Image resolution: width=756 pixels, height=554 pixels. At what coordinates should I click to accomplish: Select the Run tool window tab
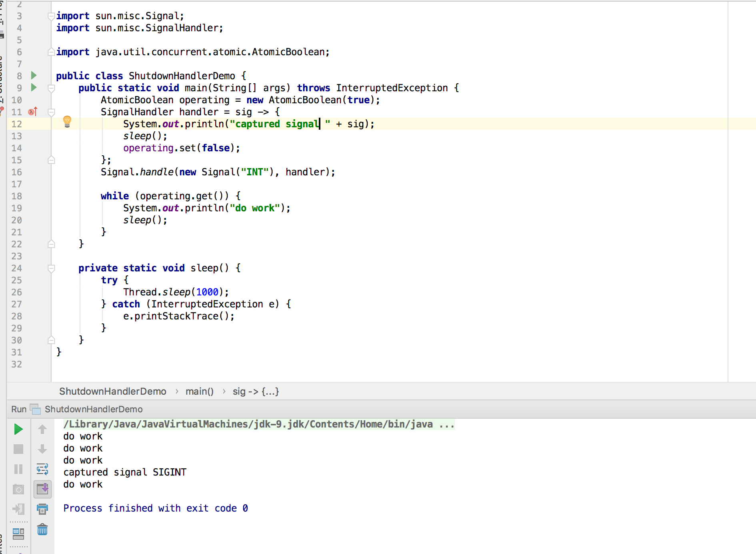tap(18, 409)
